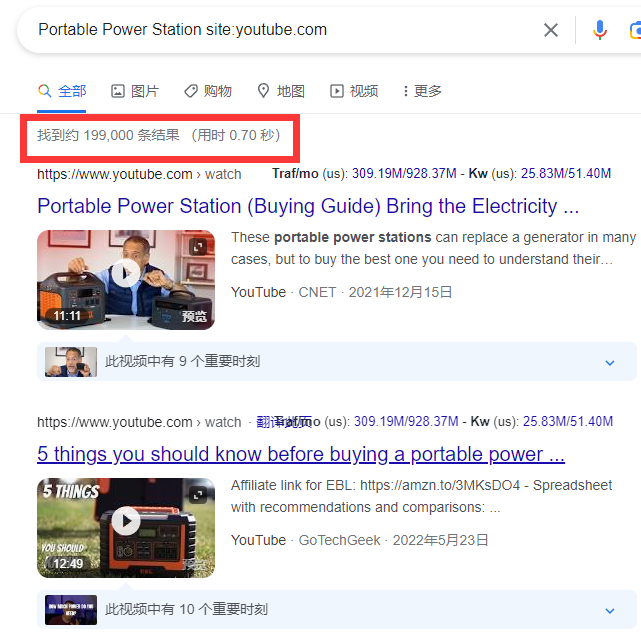Switch to the 视频 (Videos) tab

tap(354, 91)
